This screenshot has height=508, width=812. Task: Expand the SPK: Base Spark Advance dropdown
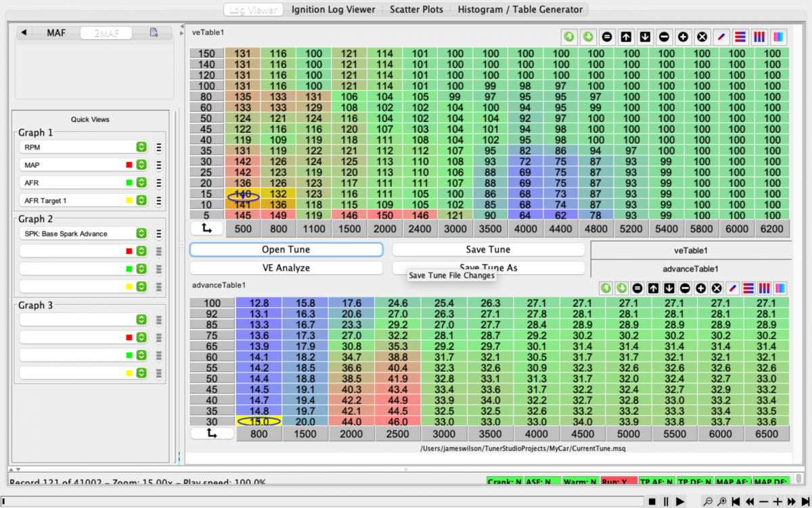tap(141, 234)
